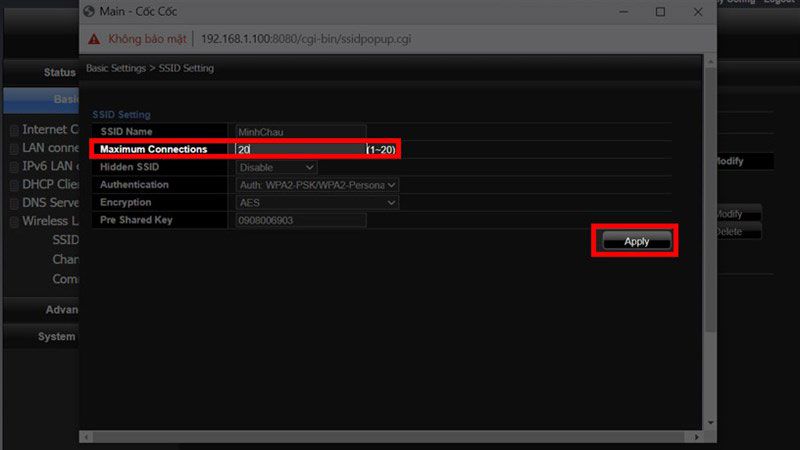
Task: Click the Wireless LAN page icon
Action: (x=14, y=222)
